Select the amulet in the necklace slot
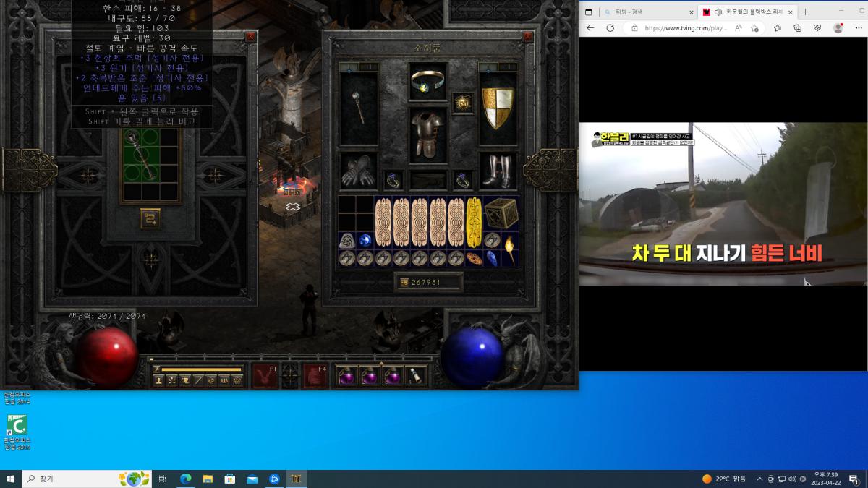 (463, 103)
